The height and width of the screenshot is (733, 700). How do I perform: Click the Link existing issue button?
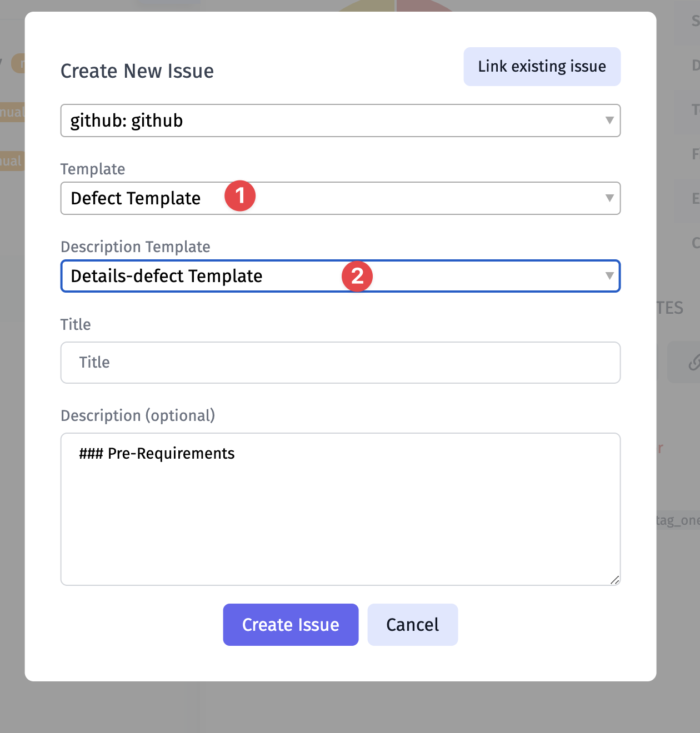tap(542, 67)
